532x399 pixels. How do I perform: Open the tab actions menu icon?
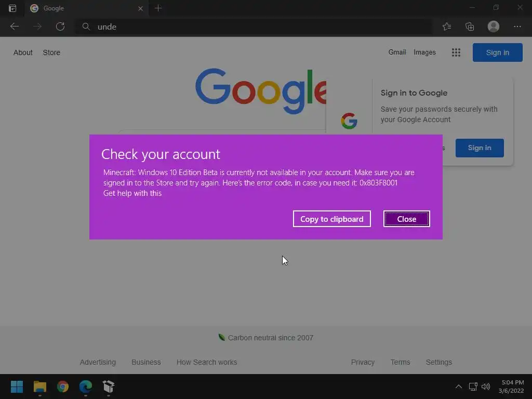pos(12,8)
